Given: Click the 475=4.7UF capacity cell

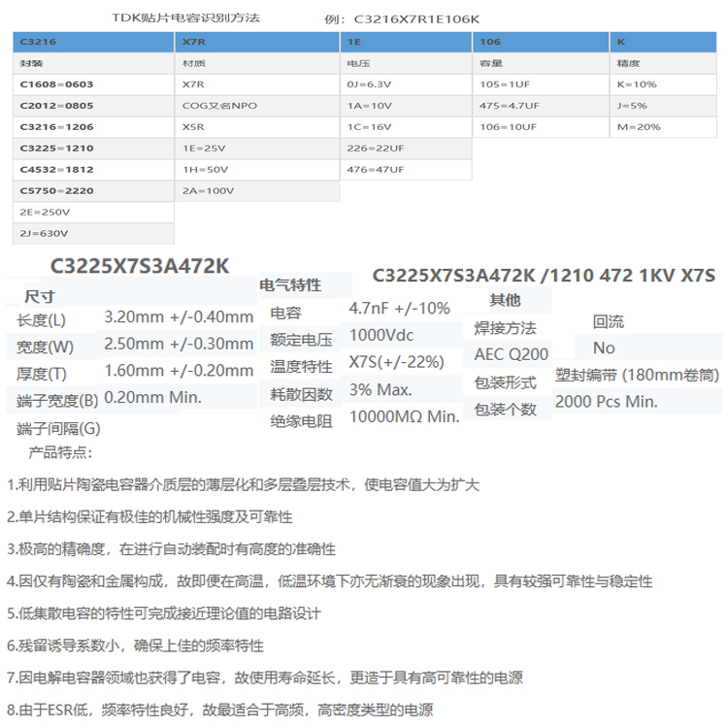Looking at the screenshot, I should pos(541,106).
